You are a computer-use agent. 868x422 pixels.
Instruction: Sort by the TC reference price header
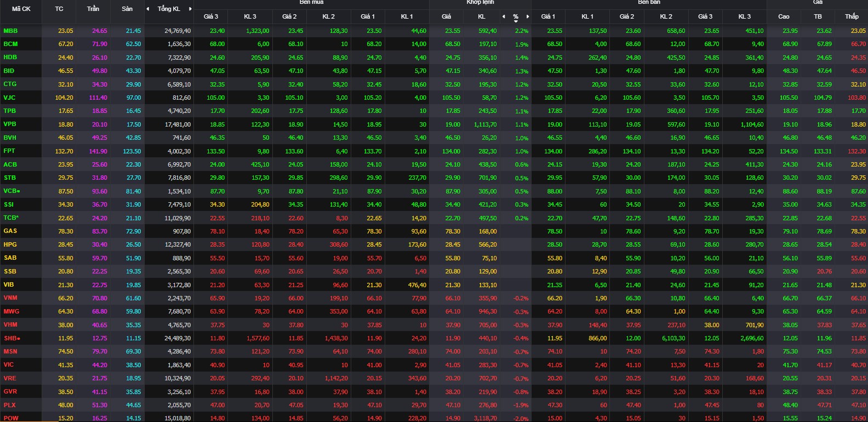59,9
